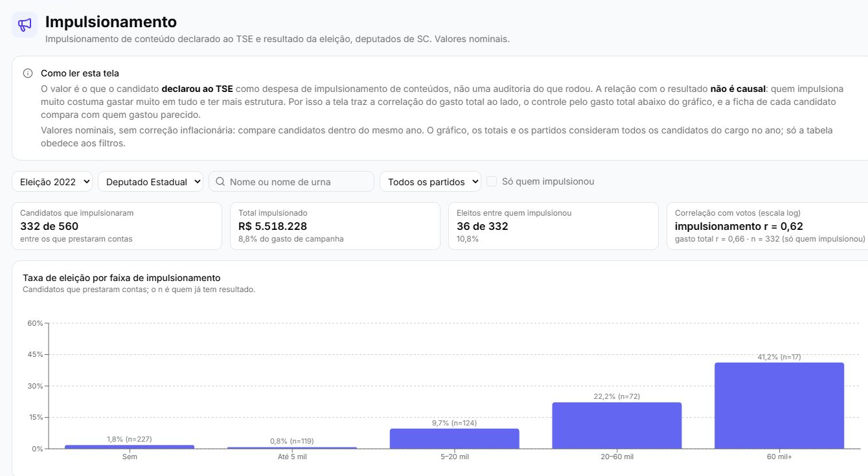868x476 pixels.
Task: Click the "9,7% (n=124)" bar label
Action: [454, 423]
